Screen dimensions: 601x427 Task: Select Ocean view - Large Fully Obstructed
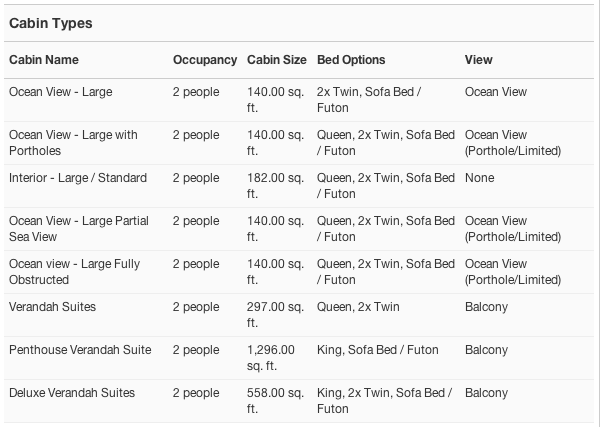[x=74, y=271]
